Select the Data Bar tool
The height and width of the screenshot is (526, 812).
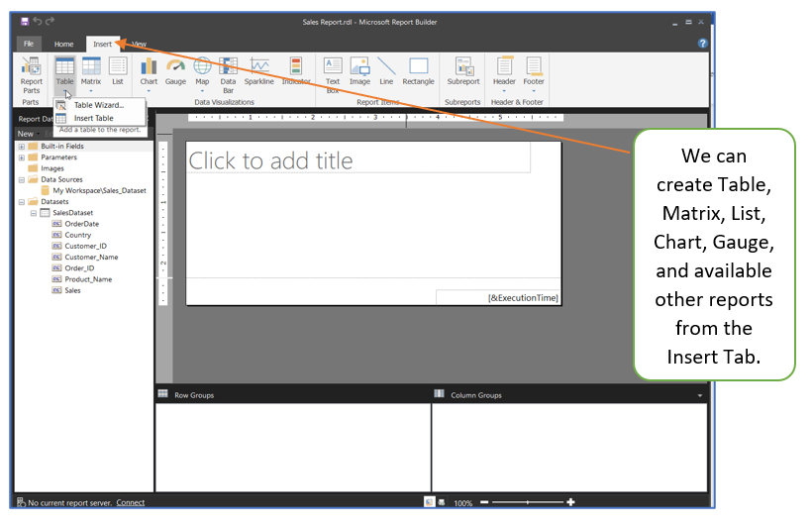tap(228, 74)
